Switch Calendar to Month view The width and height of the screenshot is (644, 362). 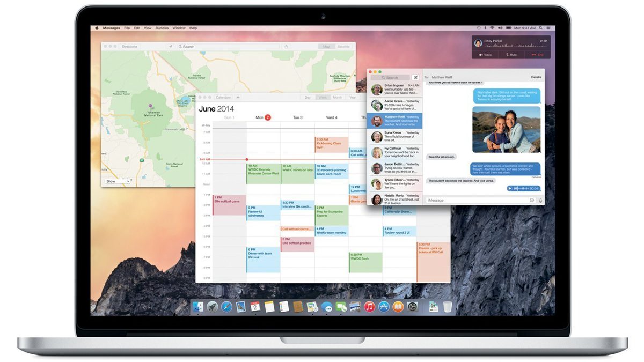337,97
